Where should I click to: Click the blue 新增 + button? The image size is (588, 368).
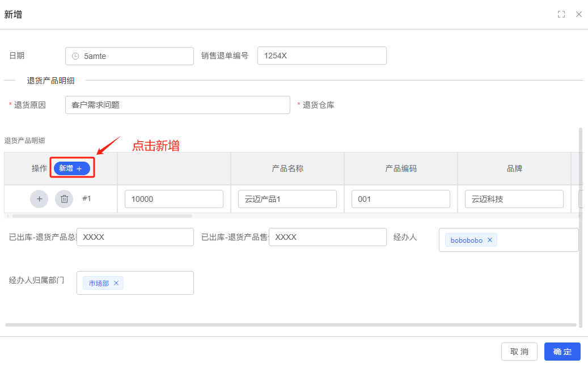click(71, 168)
